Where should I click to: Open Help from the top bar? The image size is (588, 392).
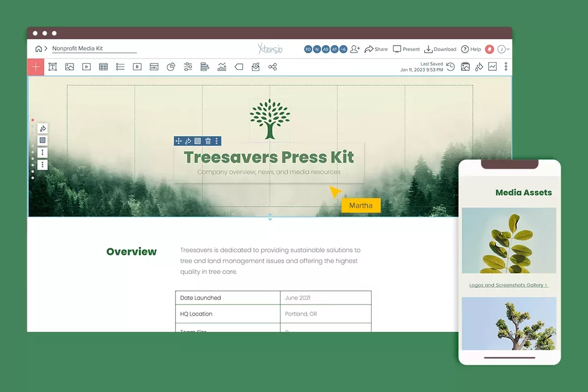tap(471, 49)
